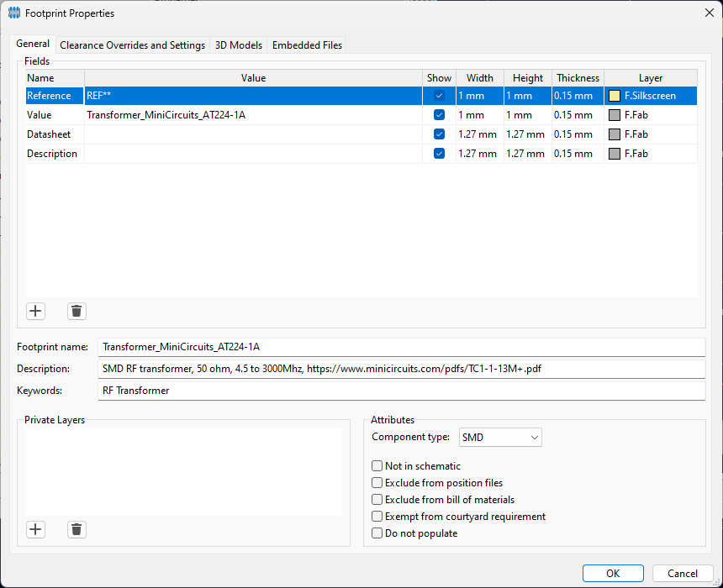Viewport: 723px width, 588px height.
Task: Click the Footprint Properties title icon
Action: [x=14, y=13]
